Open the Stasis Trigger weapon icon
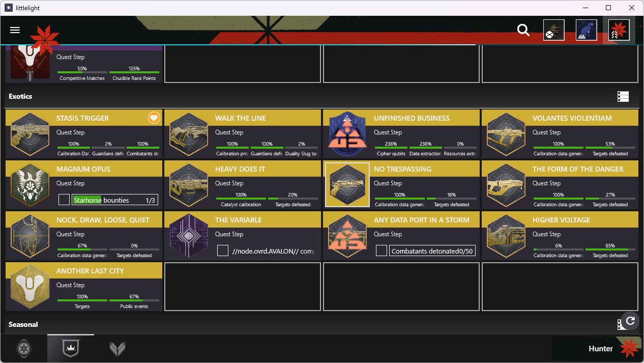 (x=30, y=134)
